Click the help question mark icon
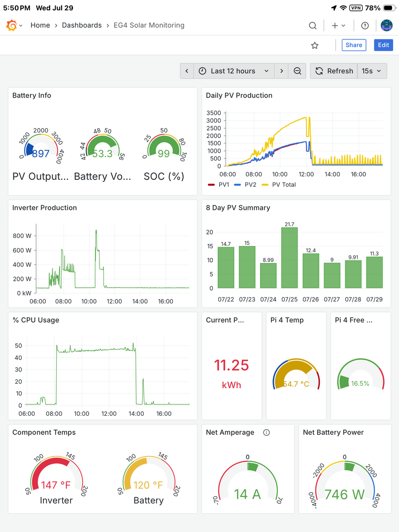The image size is (399, 532). click(x=365, y=26)
